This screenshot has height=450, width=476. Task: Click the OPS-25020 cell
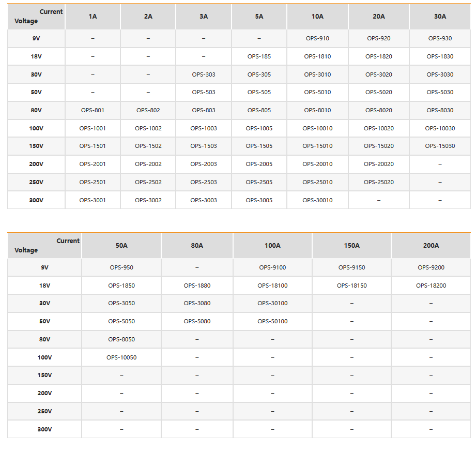(378, 182)
